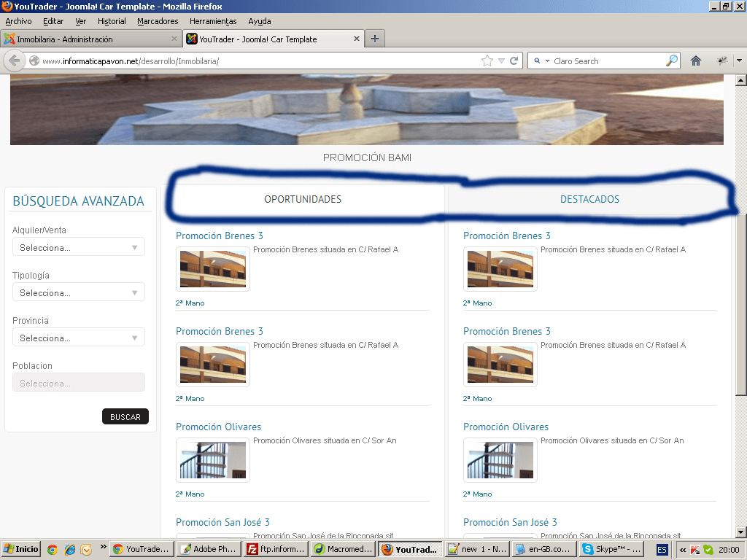
Task: Click Olivares staircase thumbnail in Oportunidades
Action: point(213,460)
